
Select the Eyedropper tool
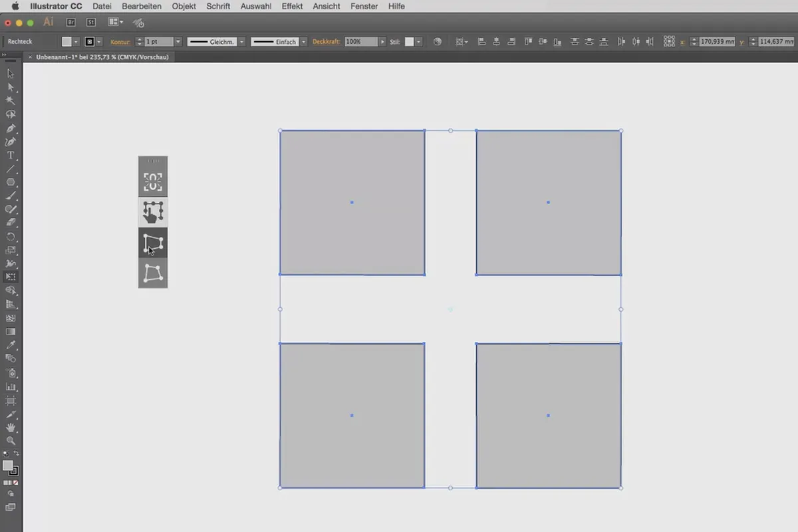(x=11, y=345)
